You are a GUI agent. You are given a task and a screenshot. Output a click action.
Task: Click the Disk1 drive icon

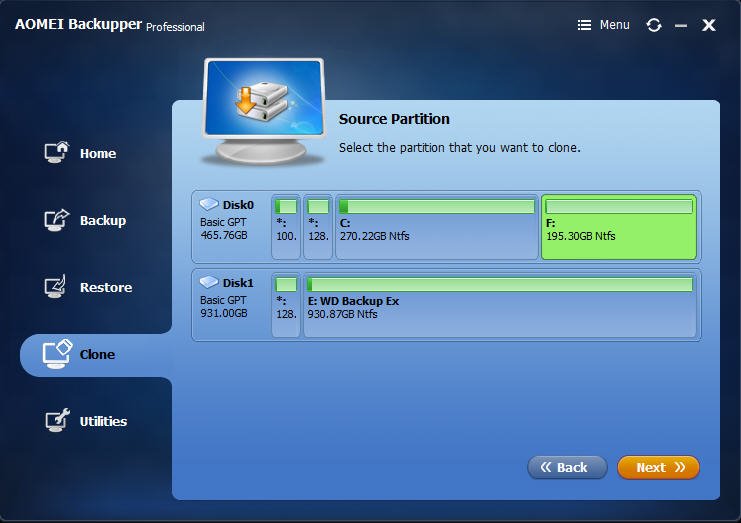click(208, 282)
